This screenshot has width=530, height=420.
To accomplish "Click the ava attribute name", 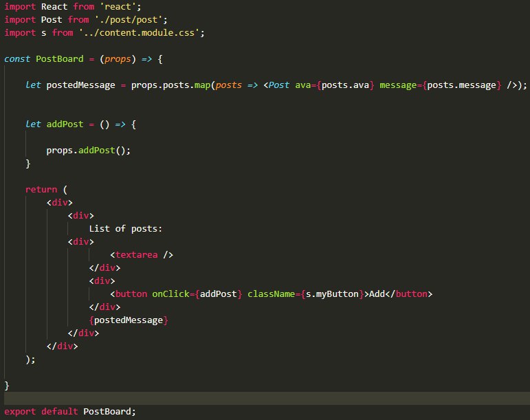I will point(302,85).
